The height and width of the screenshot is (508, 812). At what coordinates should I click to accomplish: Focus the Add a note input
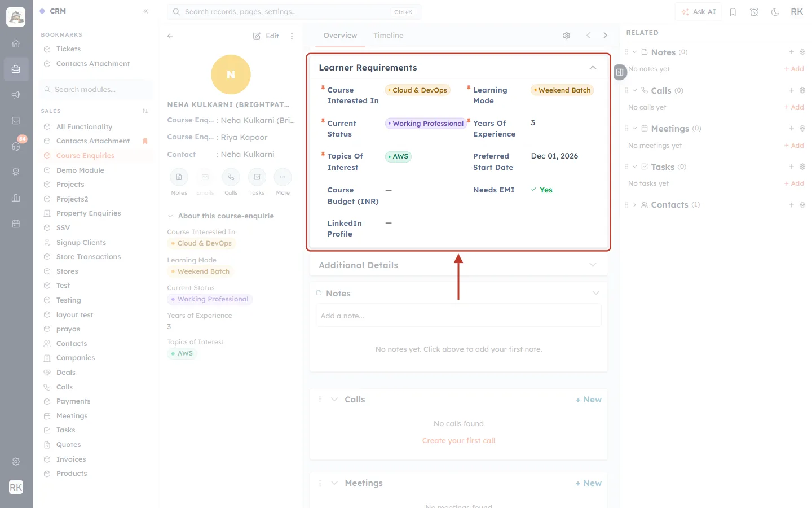[458, 316]
